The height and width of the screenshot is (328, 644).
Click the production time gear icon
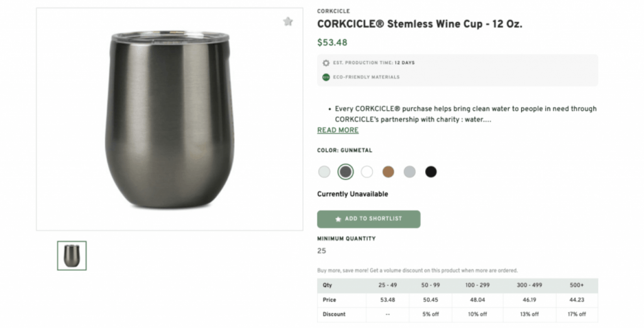coord(326,63)
